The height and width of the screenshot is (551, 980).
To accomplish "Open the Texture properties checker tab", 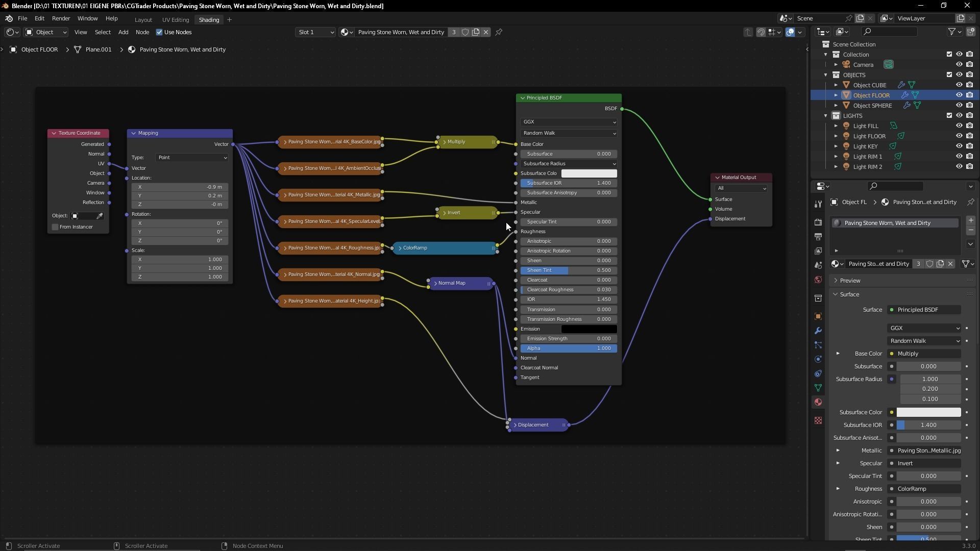I will pyautogui.click(x=818, y=420).
